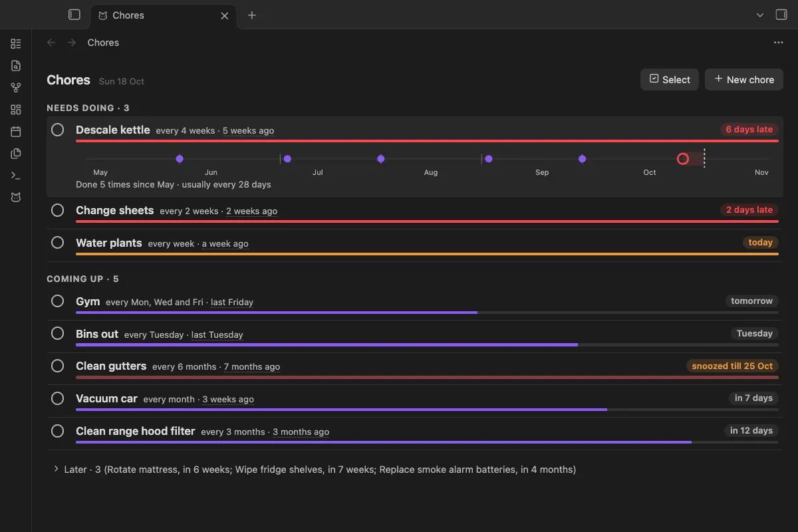Click the Gym progress bar
Viewport: 798px width, 532px height.
pos(427,313)
